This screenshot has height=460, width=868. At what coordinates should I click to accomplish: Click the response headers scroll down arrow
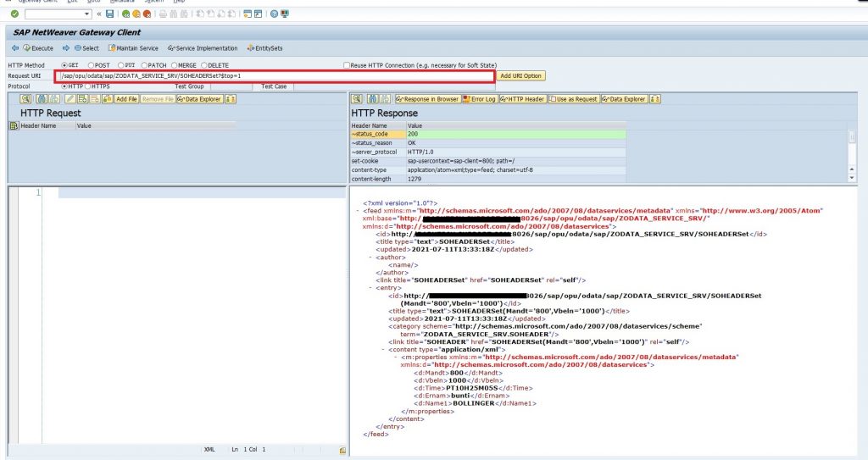pyautogui.click(x=852, y=178)
